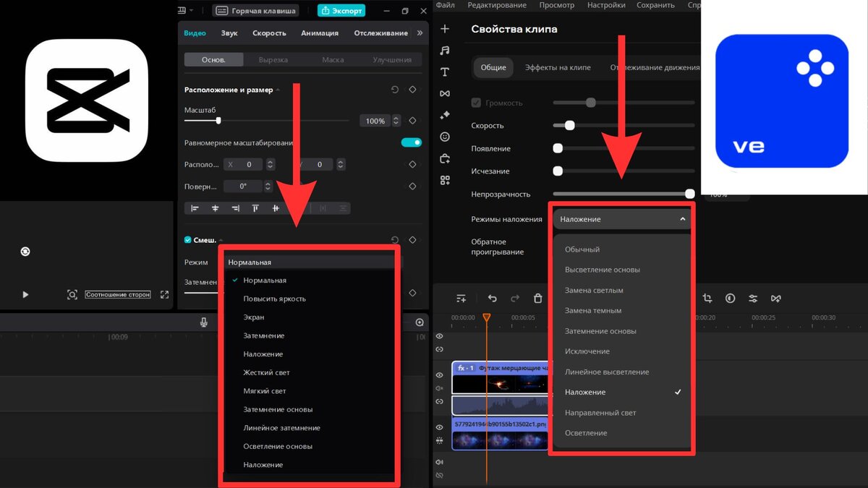
Task: Open color adjustment half-circle icon
Action: tap(731, 298)
